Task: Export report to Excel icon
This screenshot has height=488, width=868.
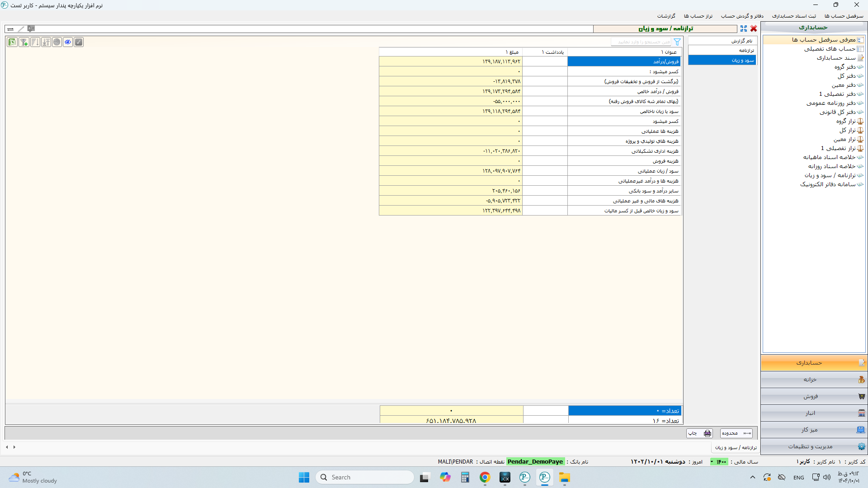Action: coord(12,42)
